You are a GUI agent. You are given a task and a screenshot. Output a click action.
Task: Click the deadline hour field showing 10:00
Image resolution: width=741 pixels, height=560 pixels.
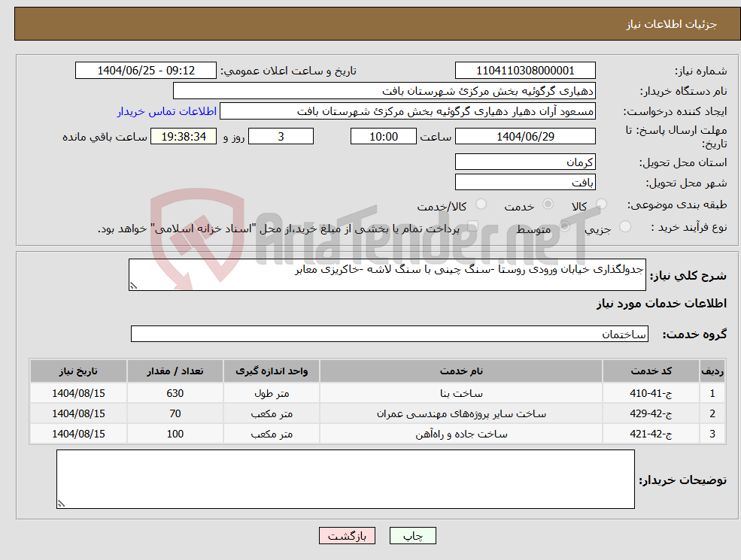point(384,136)
